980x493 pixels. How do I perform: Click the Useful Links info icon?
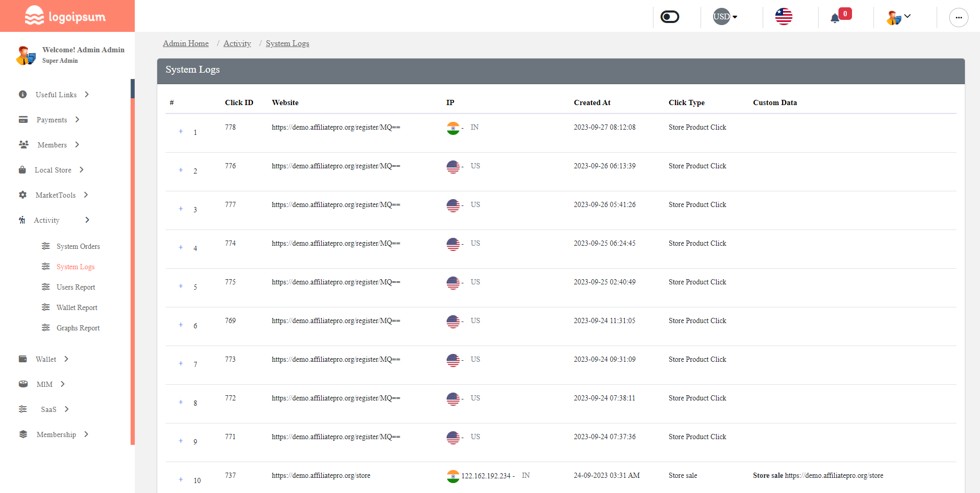point(24,95)
